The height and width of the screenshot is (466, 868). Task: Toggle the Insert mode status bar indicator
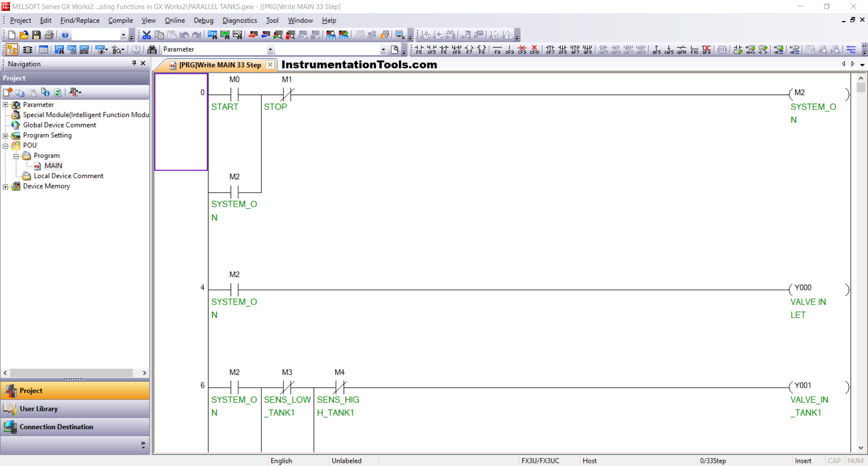[x=803, y=461]
